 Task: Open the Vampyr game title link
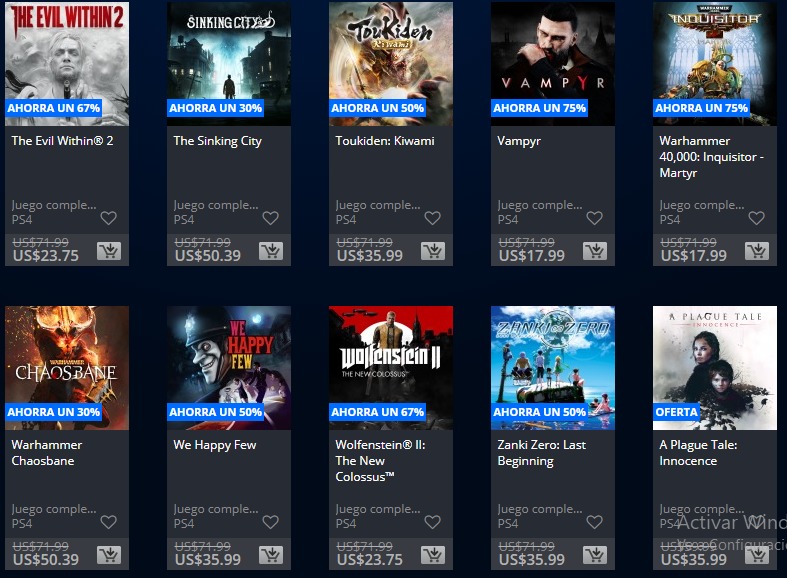coord(519,141)
